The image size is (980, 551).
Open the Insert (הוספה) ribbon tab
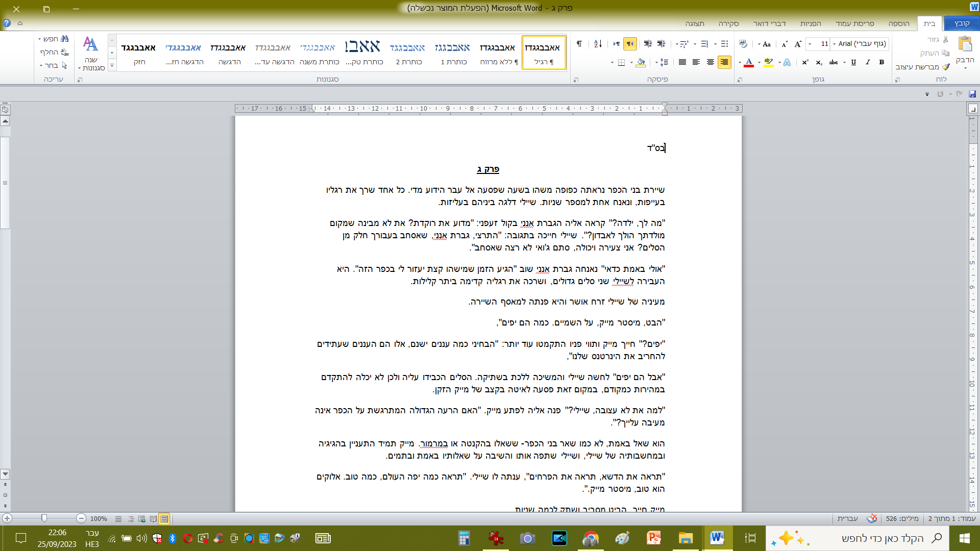[x=898, y=23]
